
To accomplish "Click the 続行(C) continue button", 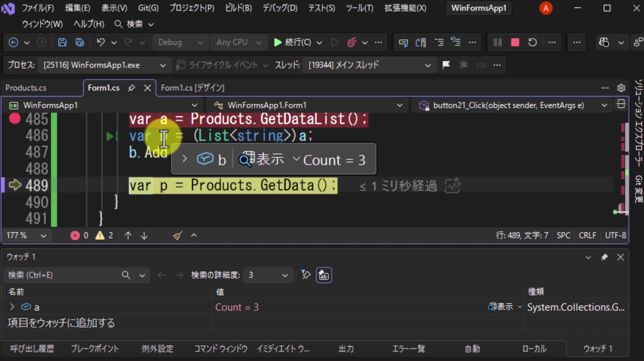I will (292, 42).
